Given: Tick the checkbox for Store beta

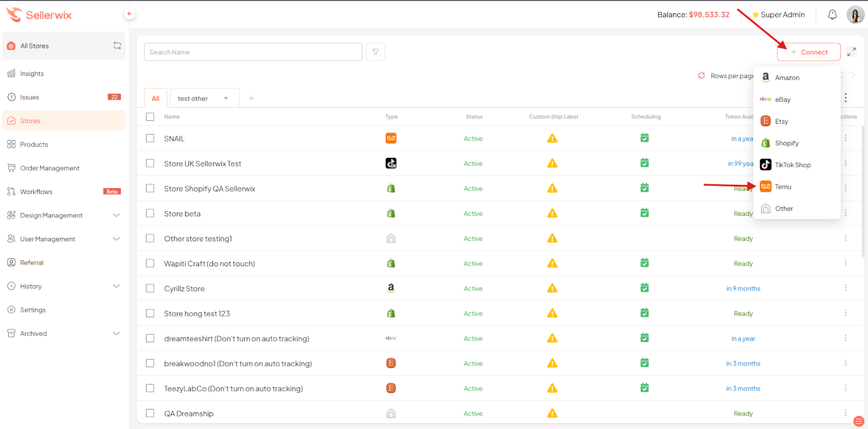Looking at the screenshot, I should 150,213.
